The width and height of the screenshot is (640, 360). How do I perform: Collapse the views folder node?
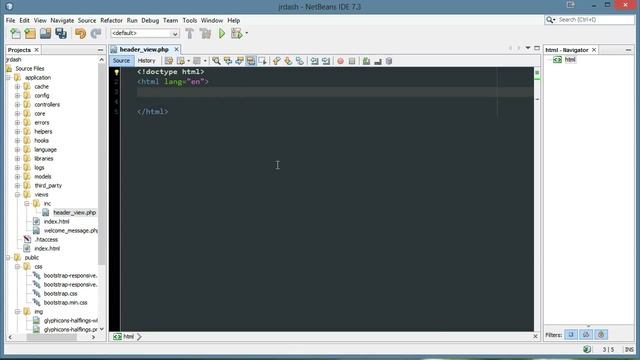(18, 195)
